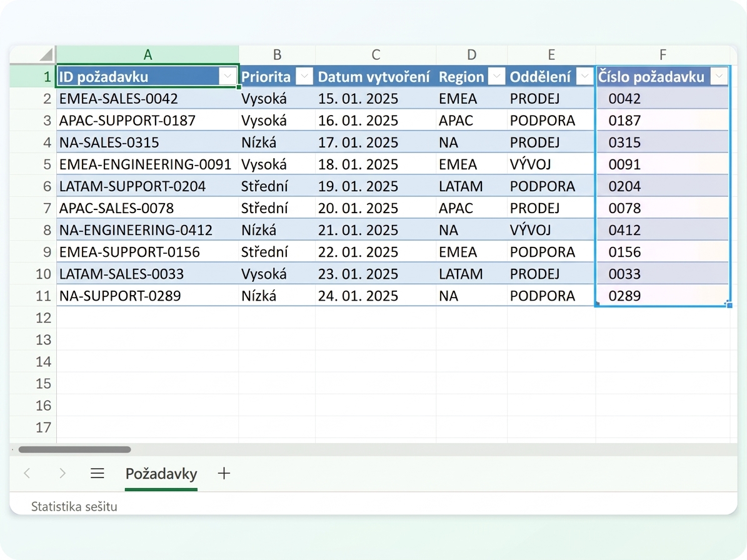Select row 11 header
This screenshot has height=560, width=747.
(x=33, y=296)
